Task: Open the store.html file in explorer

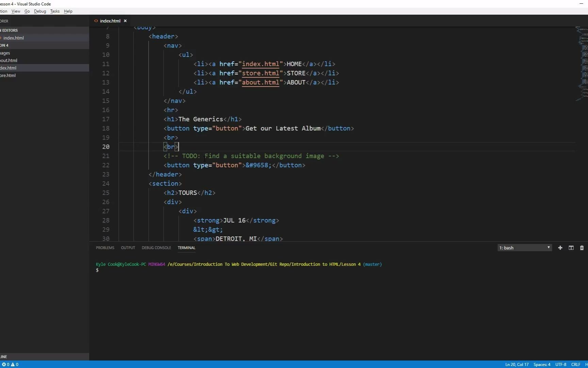Action: pos(45,75)
